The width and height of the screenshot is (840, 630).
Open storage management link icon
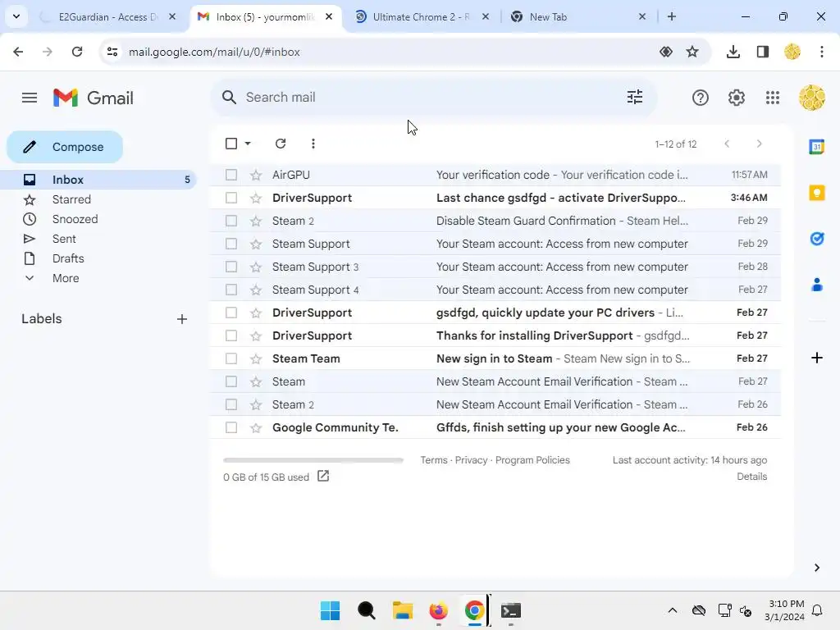(323, 476)
